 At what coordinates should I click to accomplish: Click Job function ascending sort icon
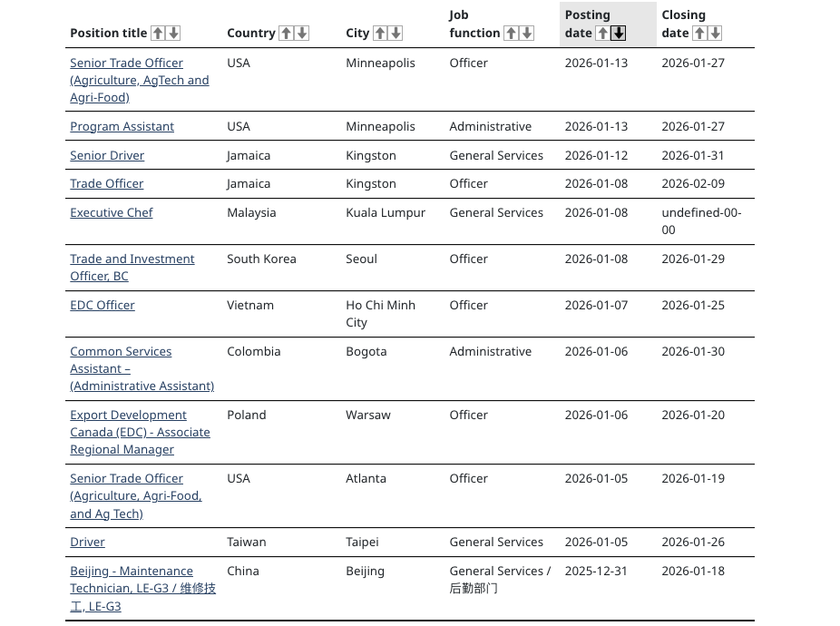tap(510, 33)
